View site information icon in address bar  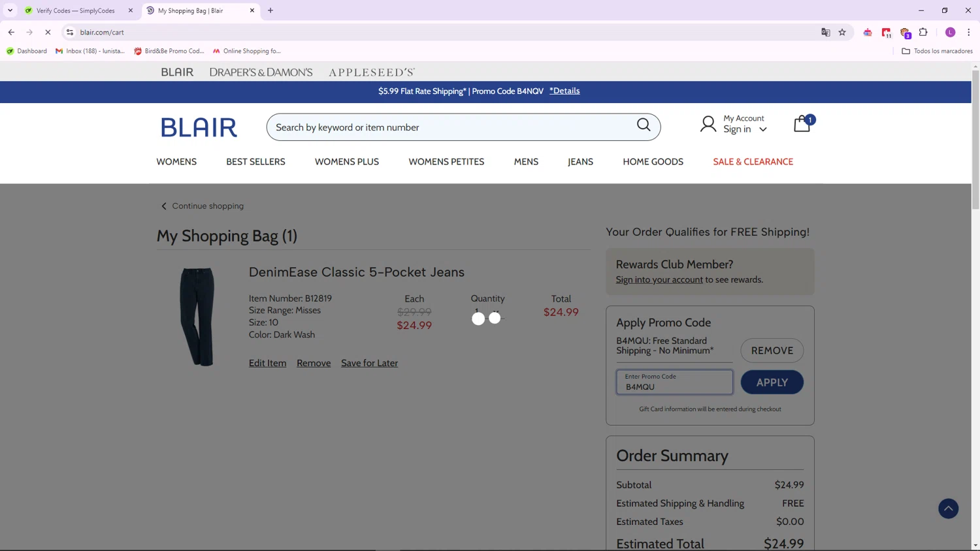coord(70,32)
